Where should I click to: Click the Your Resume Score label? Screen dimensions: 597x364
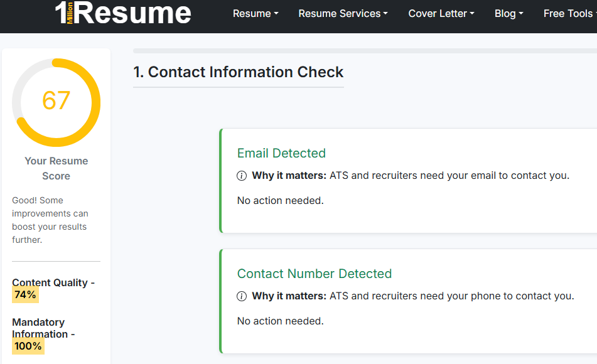pyautogui.click(x=56, y=168)
